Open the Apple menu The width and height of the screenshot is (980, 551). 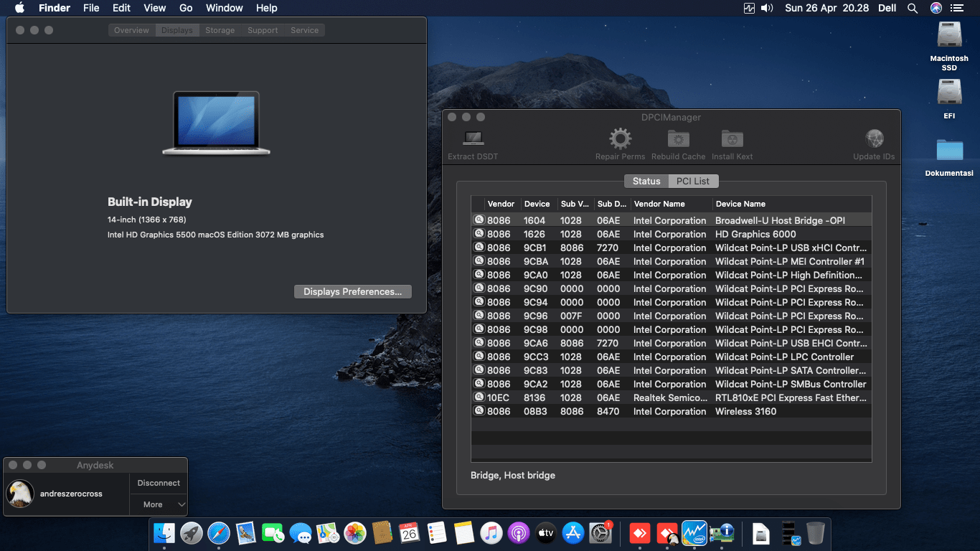point(19,8)
